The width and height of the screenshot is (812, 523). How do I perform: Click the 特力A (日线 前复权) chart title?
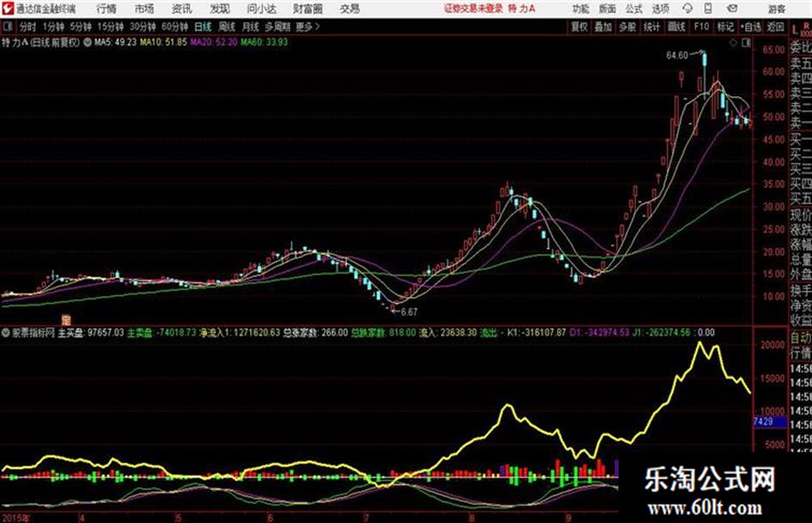point(41,42)
